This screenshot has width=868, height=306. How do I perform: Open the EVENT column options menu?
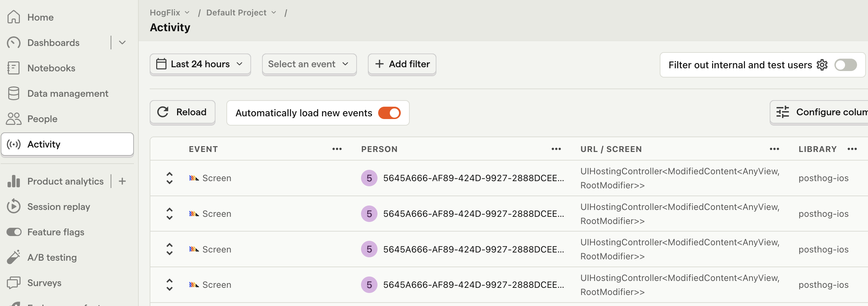click(337, 149)
